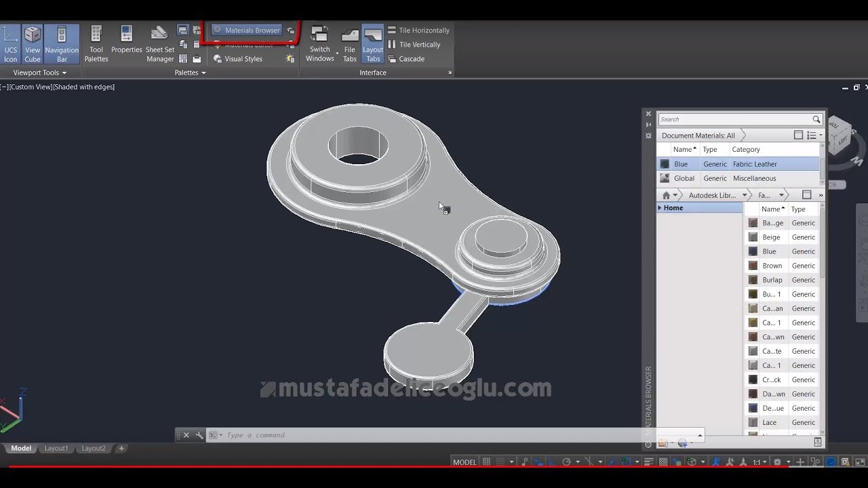Switch to the Model tab

tap(21, 448)
